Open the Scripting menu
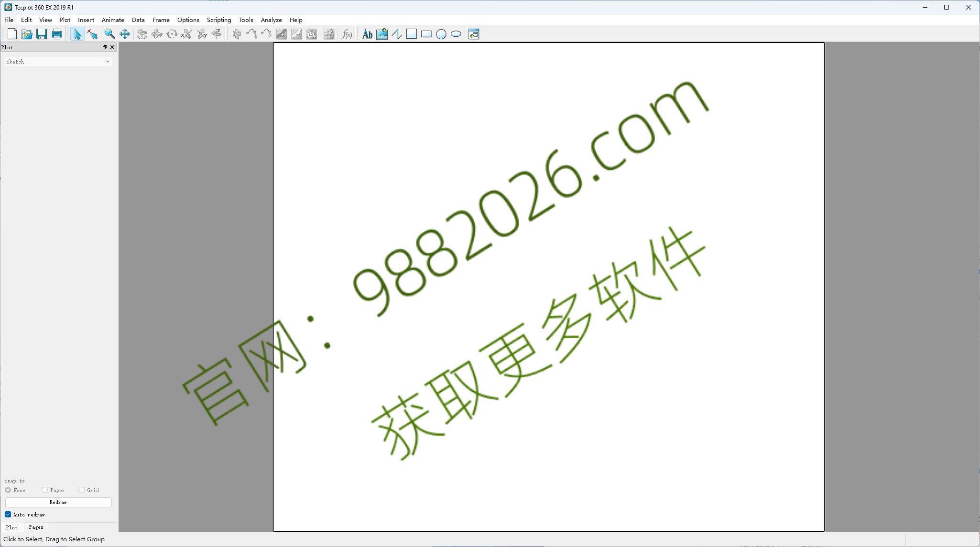 point(219,20)
